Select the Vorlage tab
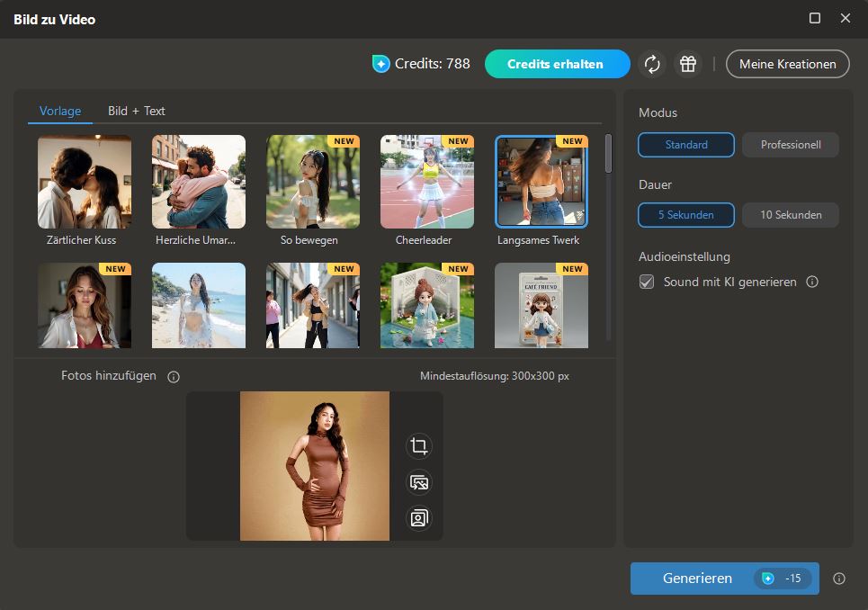868x610 pixels. [59, 111]
